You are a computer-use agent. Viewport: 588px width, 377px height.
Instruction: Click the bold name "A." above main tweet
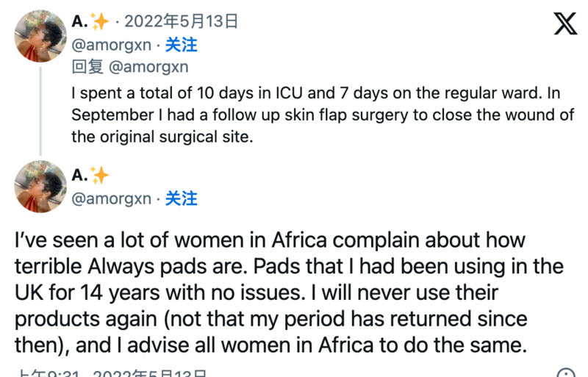coord(79,175)
